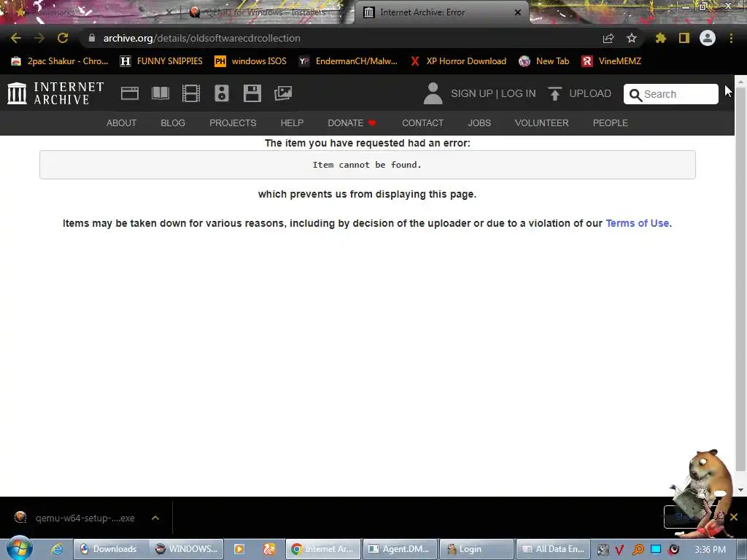The height and width of the screenshot is (560, 747).
Task: Open the Audio speaker icon
Action: [x=222, y=93]
